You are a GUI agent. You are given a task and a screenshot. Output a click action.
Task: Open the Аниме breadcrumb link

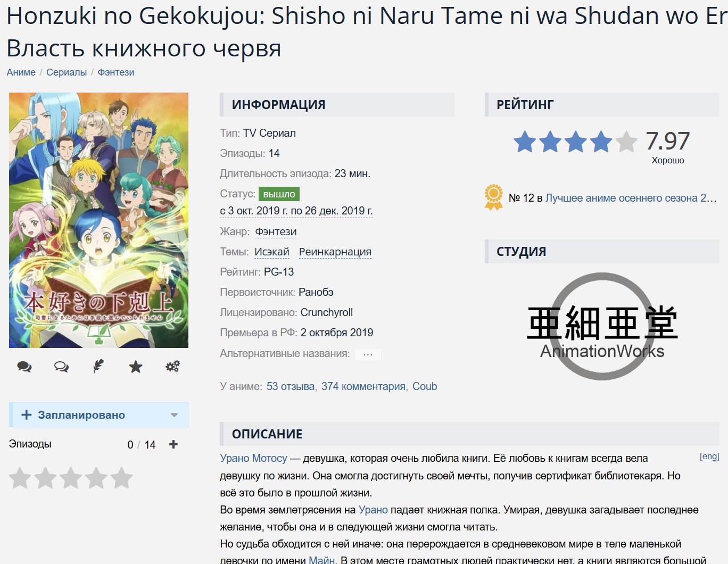click(x=21, y=72)
